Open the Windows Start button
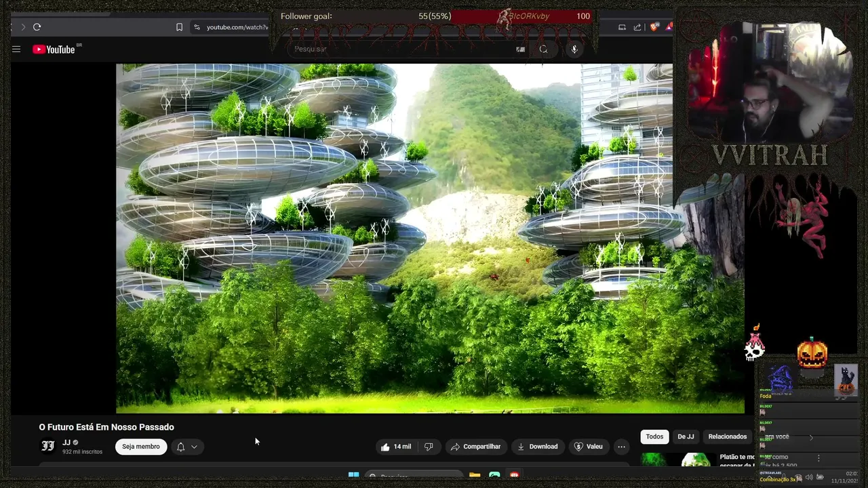 tap(353, 476)
